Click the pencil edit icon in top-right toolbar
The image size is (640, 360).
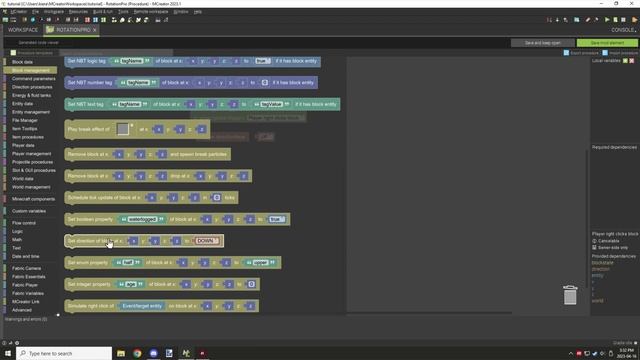[x=588, y=20]
